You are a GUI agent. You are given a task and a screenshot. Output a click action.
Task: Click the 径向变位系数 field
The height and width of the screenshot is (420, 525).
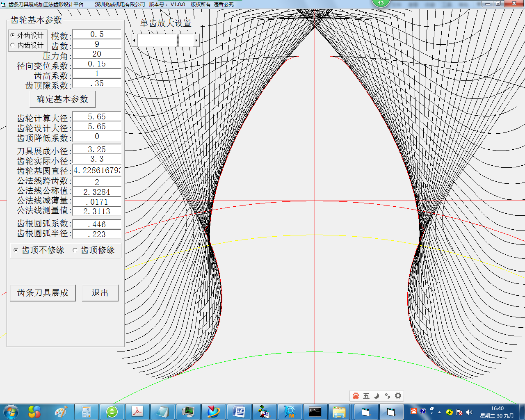97,64
